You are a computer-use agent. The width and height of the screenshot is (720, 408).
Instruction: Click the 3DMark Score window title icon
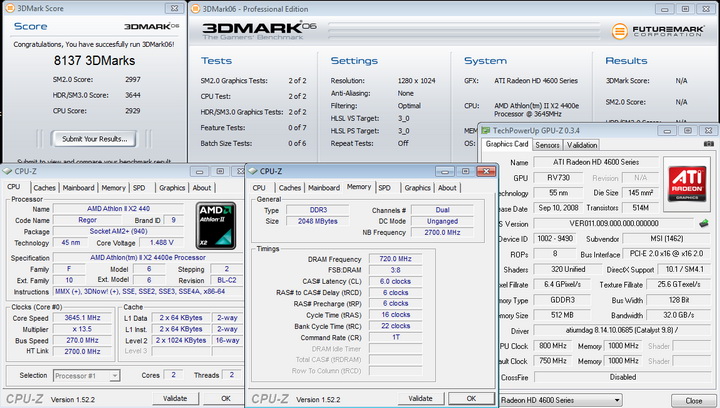[x=9, y=8]
